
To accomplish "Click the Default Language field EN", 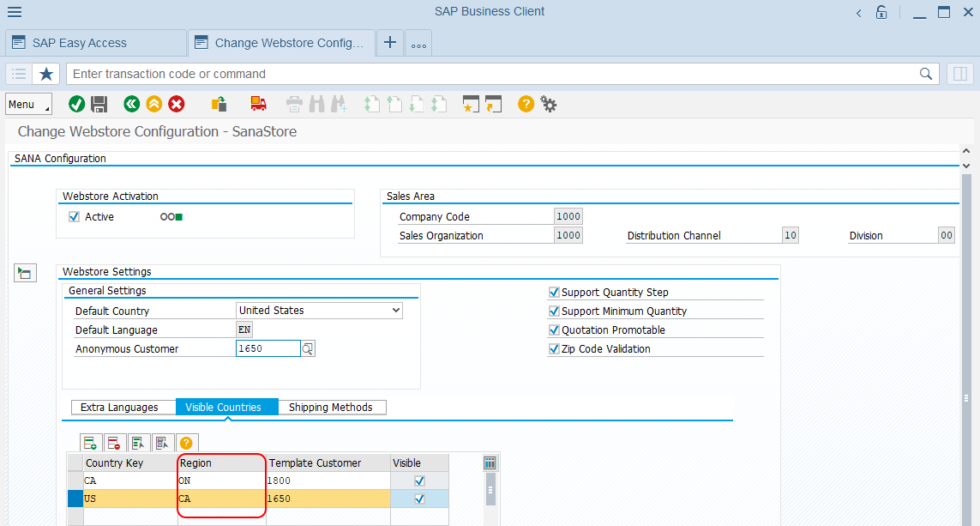I will pyautogui.click(x=244, y=330).
